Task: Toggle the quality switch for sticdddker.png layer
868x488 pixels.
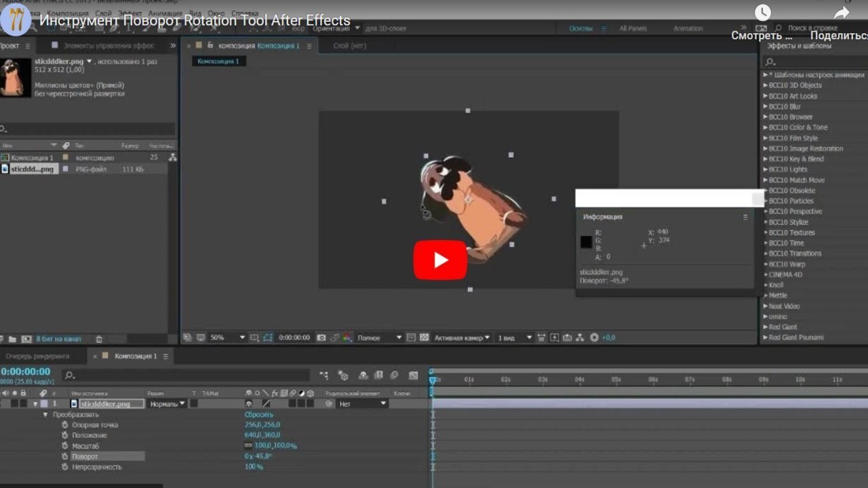Action: [265, 404]
